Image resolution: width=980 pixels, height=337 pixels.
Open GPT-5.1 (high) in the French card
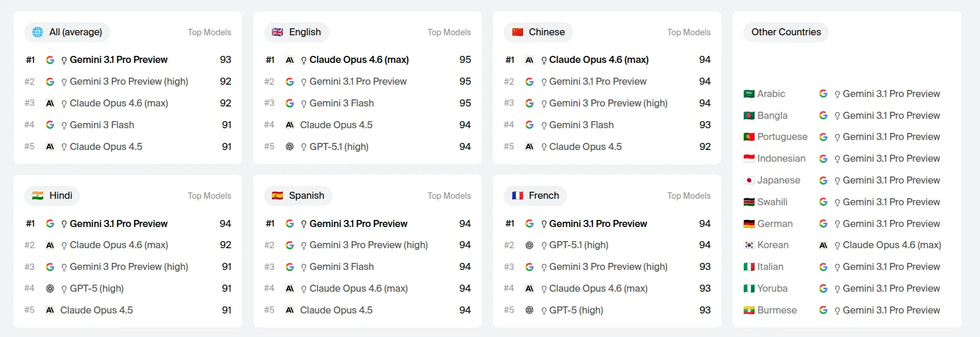(578, 245)
